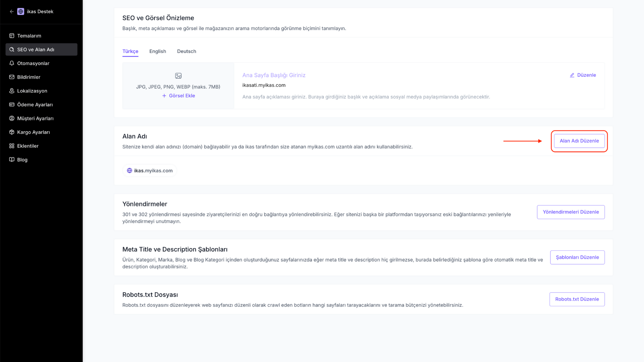Click the Müşteri Ayarları user icon
The width and height of the screenshot is (644, 362).
(x=12, y=118)
